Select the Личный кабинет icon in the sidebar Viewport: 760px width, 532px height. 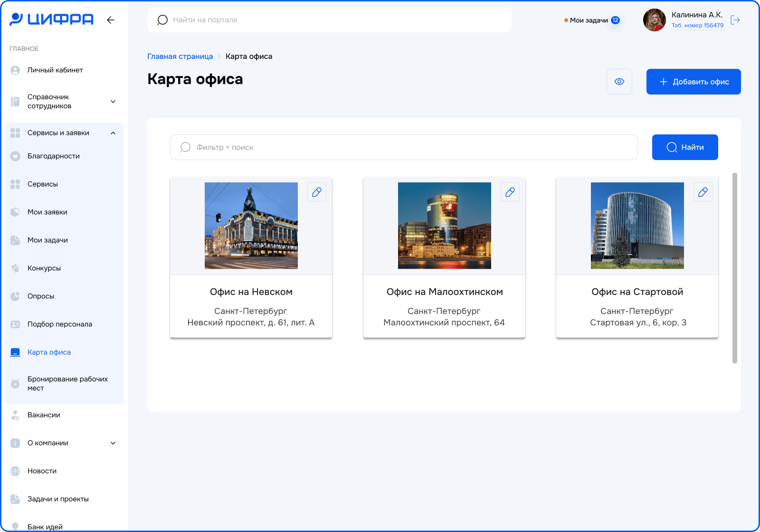tap(15, 70)
